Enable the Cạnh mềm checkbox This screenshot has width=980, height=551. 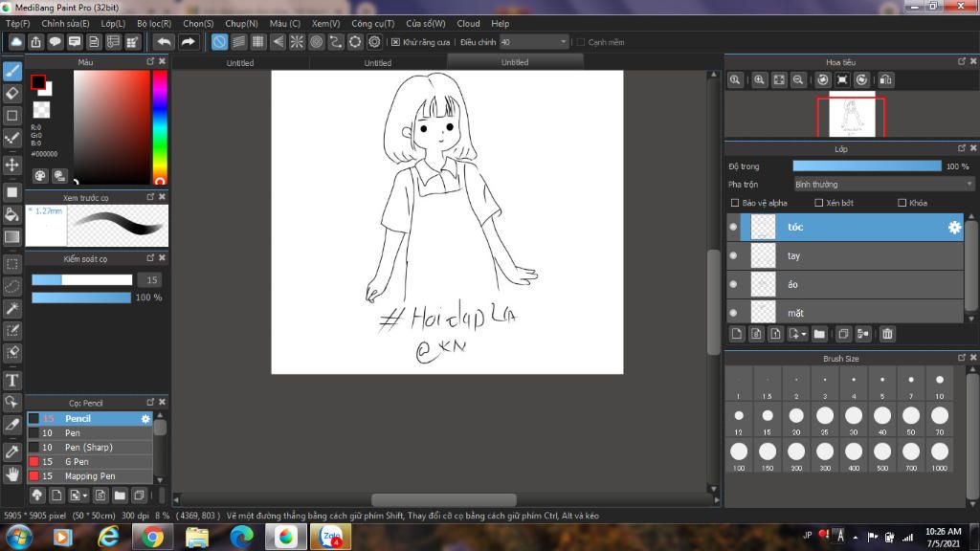point(581,42)
